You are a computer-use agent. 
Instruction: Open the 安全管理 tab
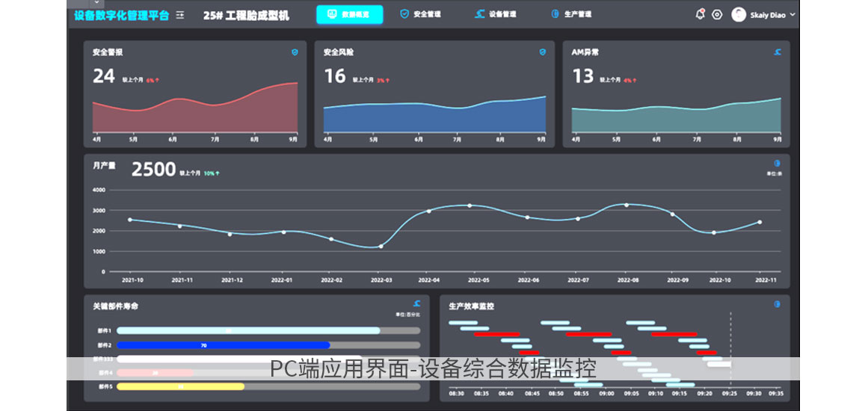coord(421,14)
